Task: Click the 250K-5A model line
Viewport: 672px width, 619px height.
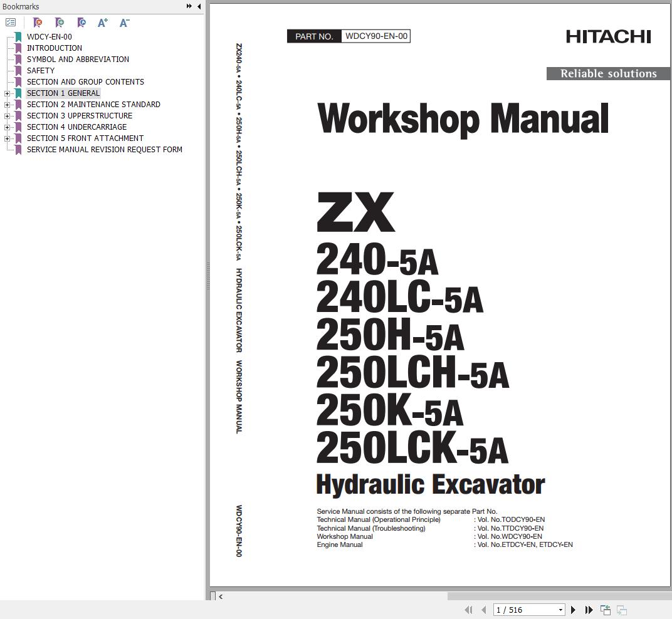Action: [x=389, y=410]
